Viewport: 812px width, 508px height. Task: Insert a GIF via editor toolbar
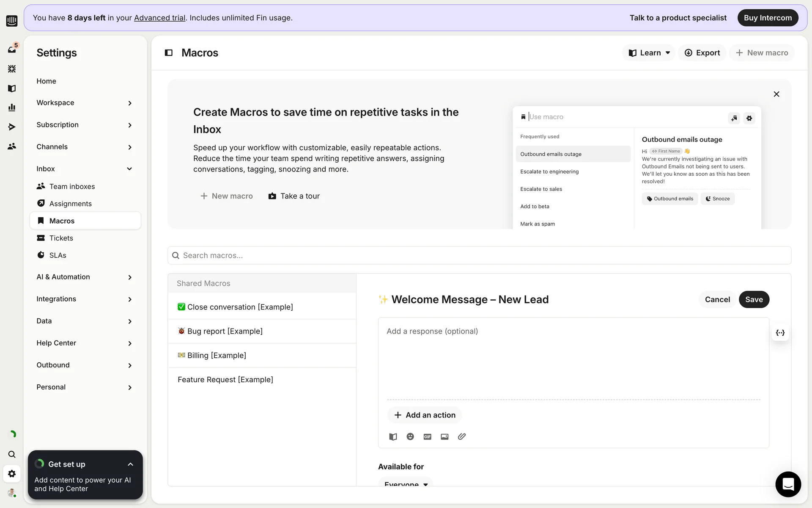tap(427, 436)
